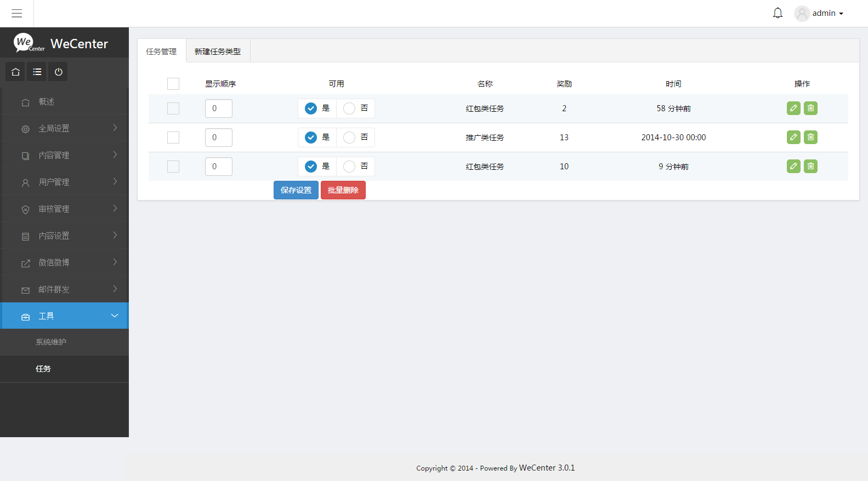
Task: Check the box for the 9 分钟前 row
Action: (x=173, y=167)
